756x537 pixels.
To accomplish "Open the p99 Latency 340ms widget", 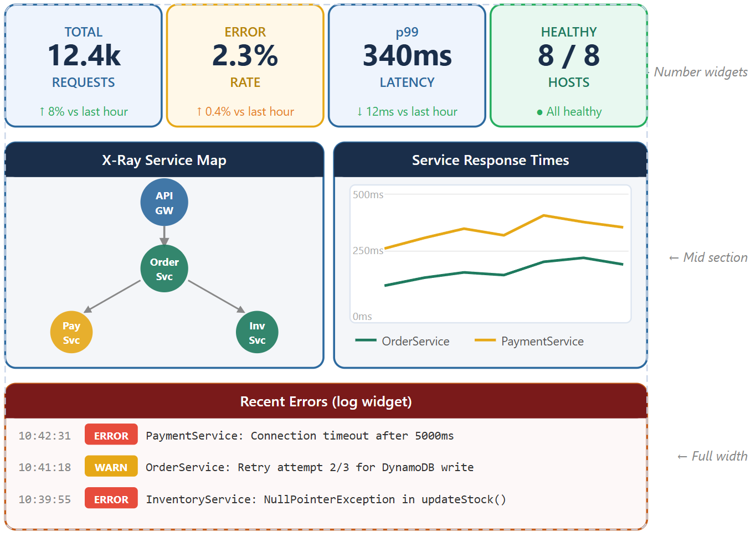I will [x=407, y=66].
